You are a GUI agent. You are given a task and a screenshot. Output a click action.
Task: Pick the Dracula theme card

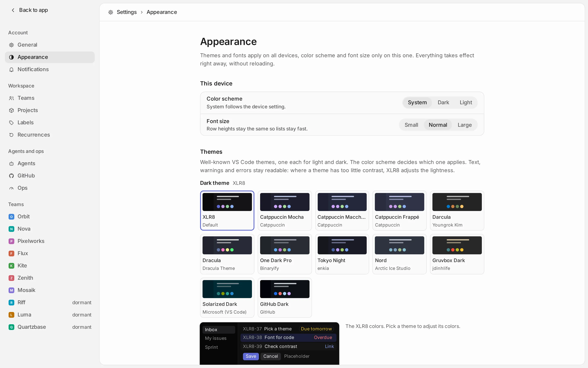[x=227, y=254]
